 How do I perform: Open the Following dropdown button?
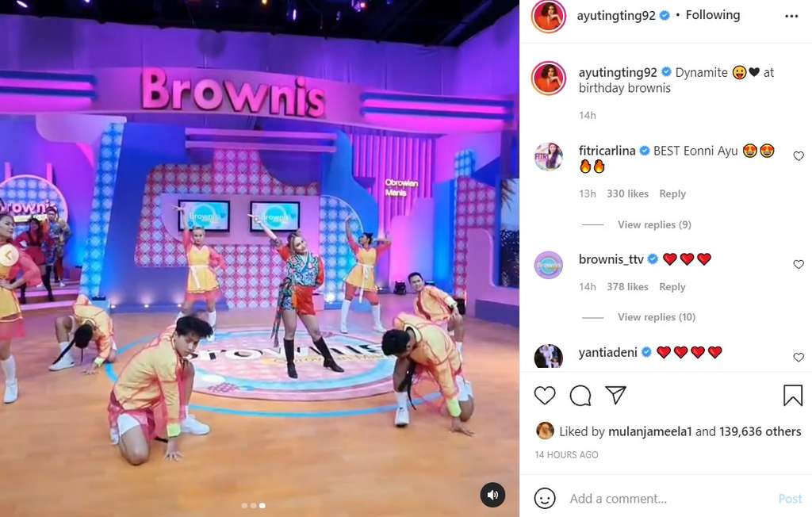713,15
